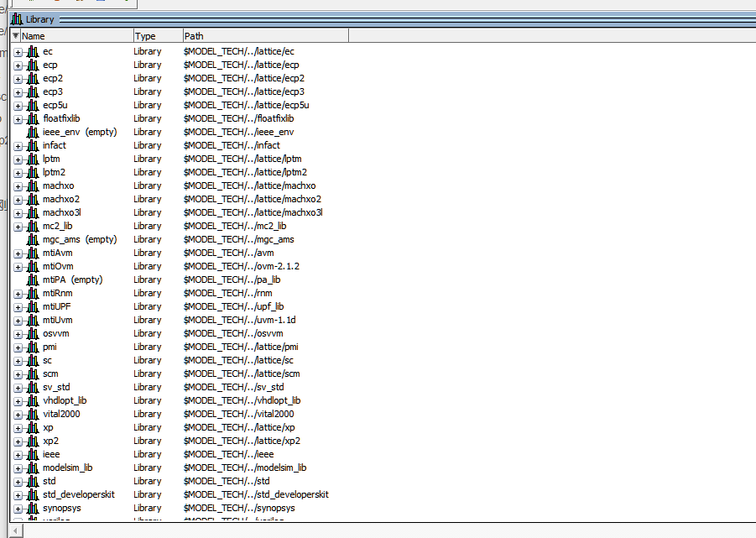Expand the modelsim_lib library node
Viewport: 756px width, 538px height.
tap(18, 468)
